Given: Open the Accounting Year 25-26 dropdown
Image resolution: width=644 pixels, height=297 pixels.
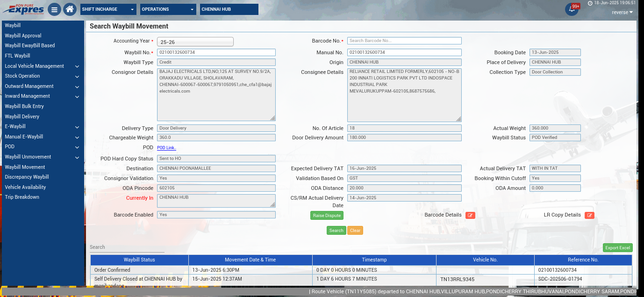Looking at the screenshot, I should (195, 42).
